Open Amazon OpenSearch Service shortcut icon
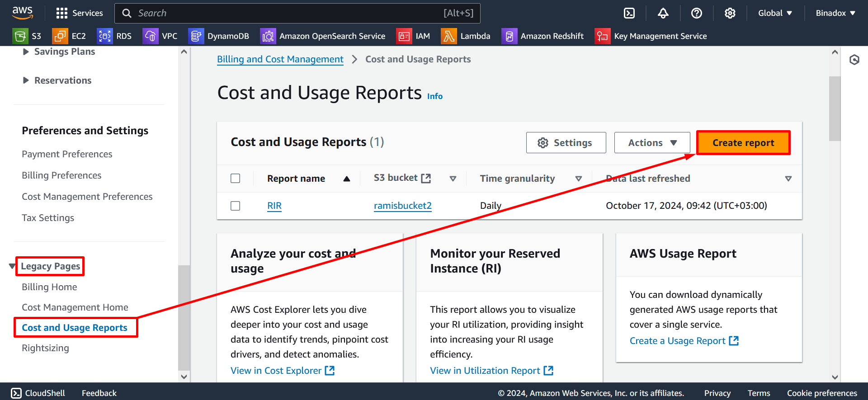This screenshot has height=400, width=868. [x=268, y=36]
